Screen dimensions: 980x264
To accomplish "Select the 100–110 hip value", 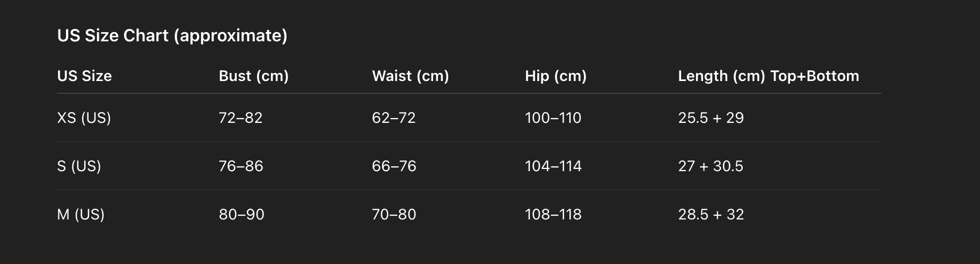I will [553, 118].
